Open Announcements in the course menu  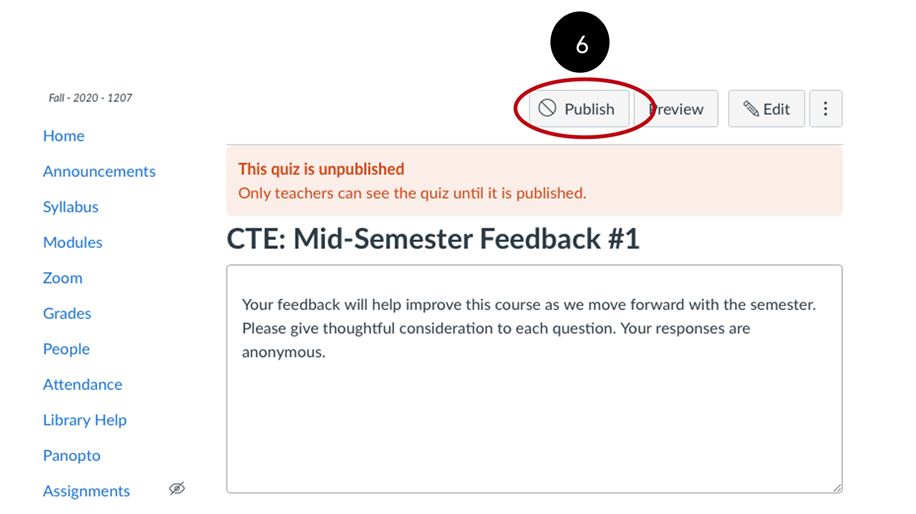99,171
